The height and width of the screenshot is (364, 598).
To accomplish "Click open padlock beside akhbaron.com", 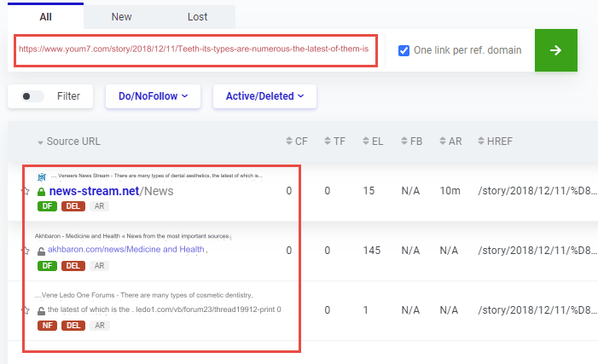I will [x=41, y=251].
